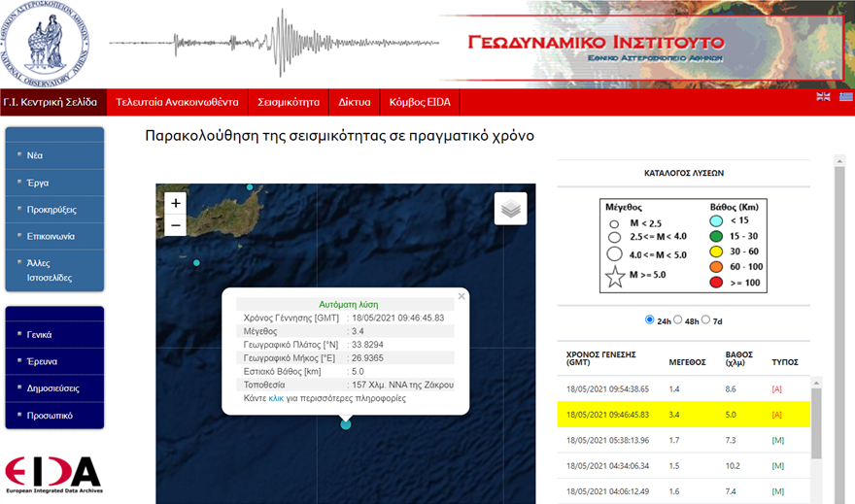This screenshot has width=855, height=504.
Task: Switch language to English via UK flag
Action: (x=823, y=96)
